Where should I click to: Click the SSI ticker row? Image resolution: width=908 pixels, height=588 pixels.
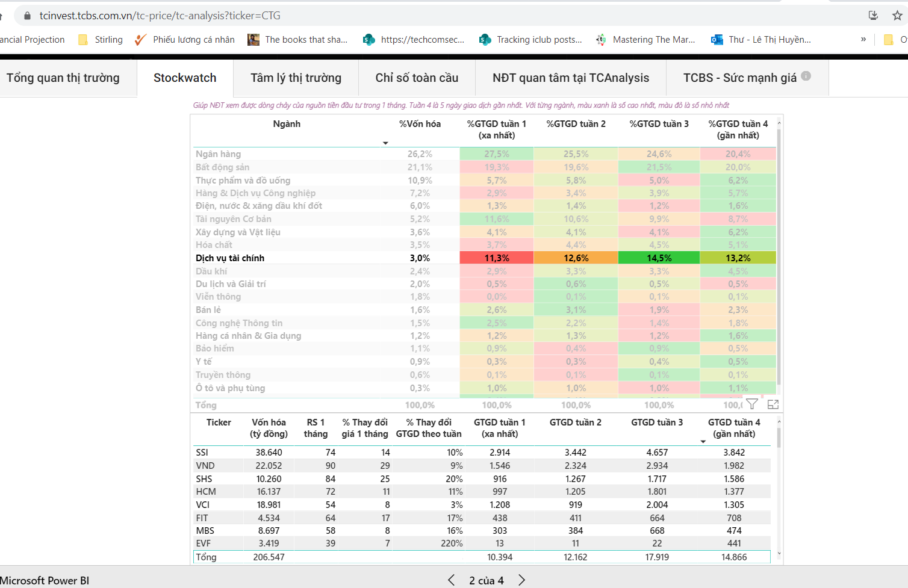coord(202,453)
